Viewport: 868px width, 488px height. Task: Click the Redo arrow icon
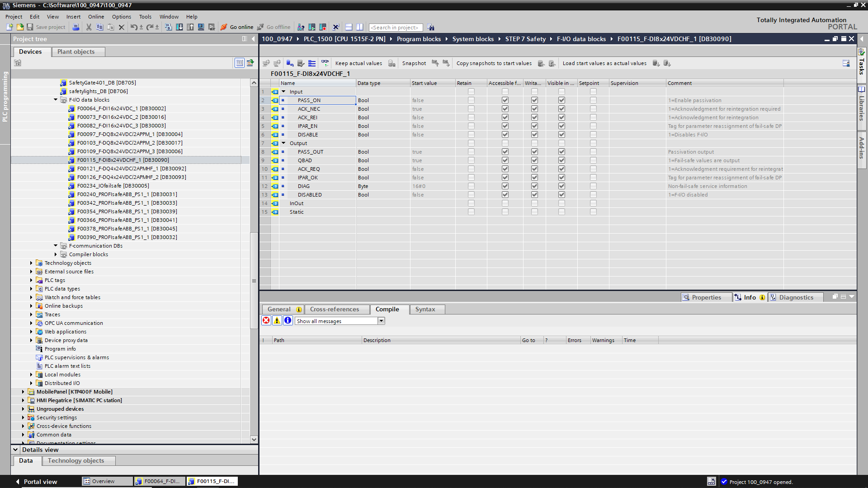pos(150,27)
